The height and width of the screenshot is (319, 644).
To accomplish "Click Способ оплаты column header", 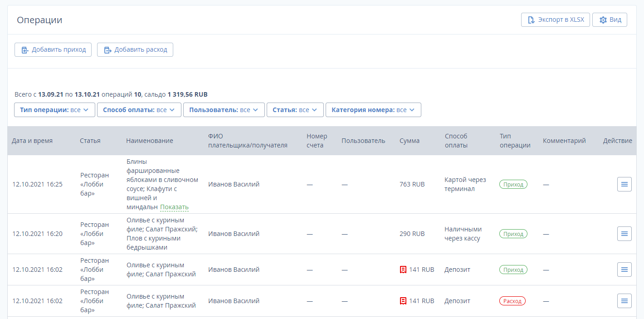I will pyautogui.click(x=456, y=141).
